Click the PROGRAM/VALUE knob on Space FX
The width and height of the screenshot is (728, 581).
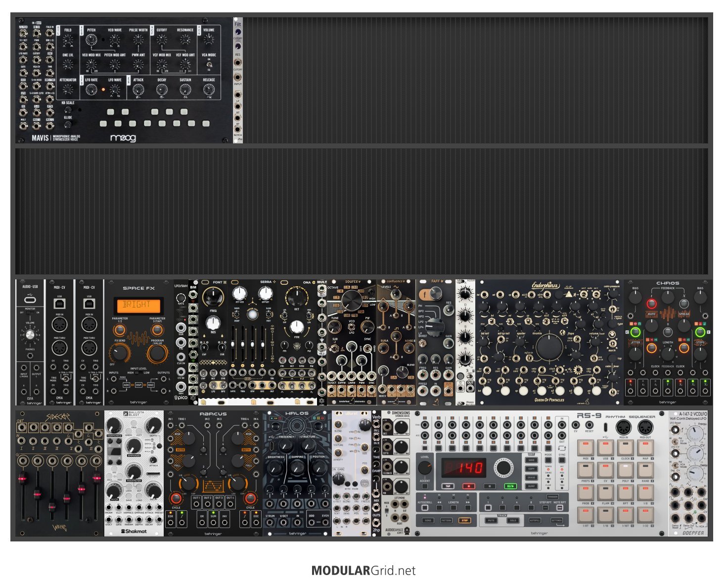(157, 353)
